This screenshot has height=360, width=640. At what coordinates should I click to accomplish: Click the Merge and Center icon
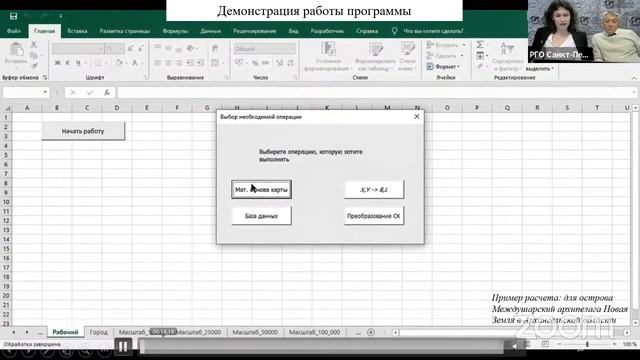(x=215, y=63)
